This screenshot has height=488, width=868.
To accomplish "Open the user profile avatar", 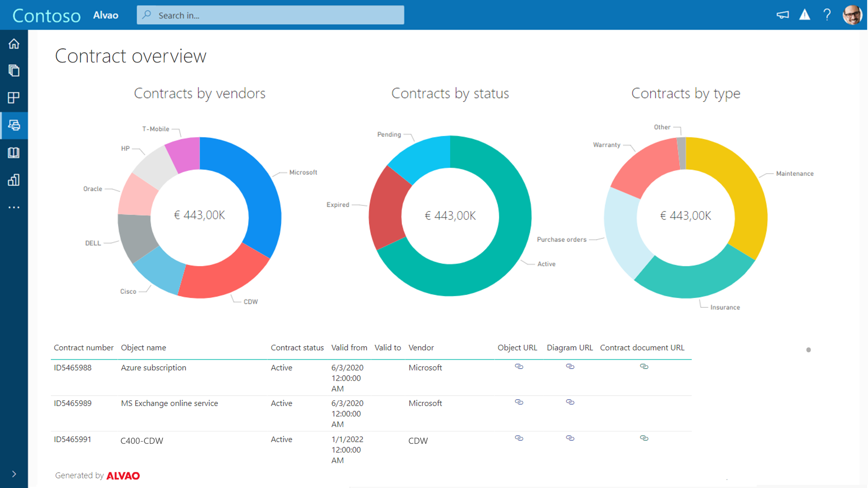I will pos(853,15).
